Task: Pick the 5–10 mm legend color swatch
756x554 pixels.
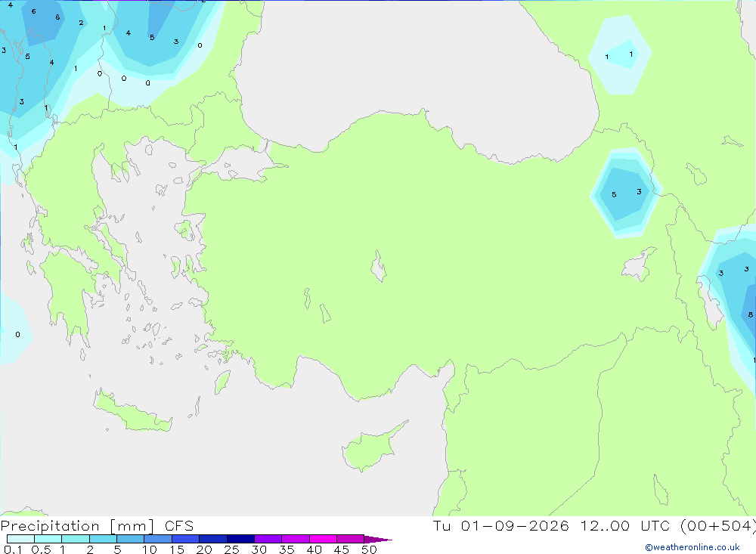Action: [131, 539]
